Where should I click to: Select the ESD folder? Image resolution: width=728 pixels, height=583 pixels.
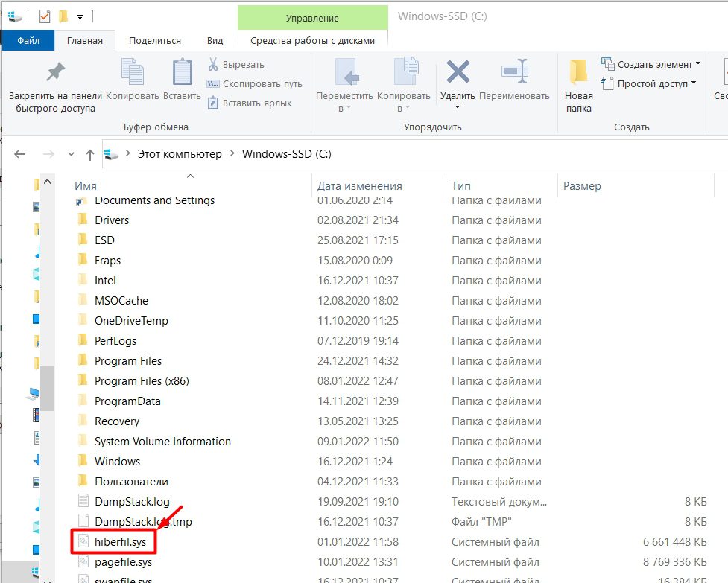(104, 240)
